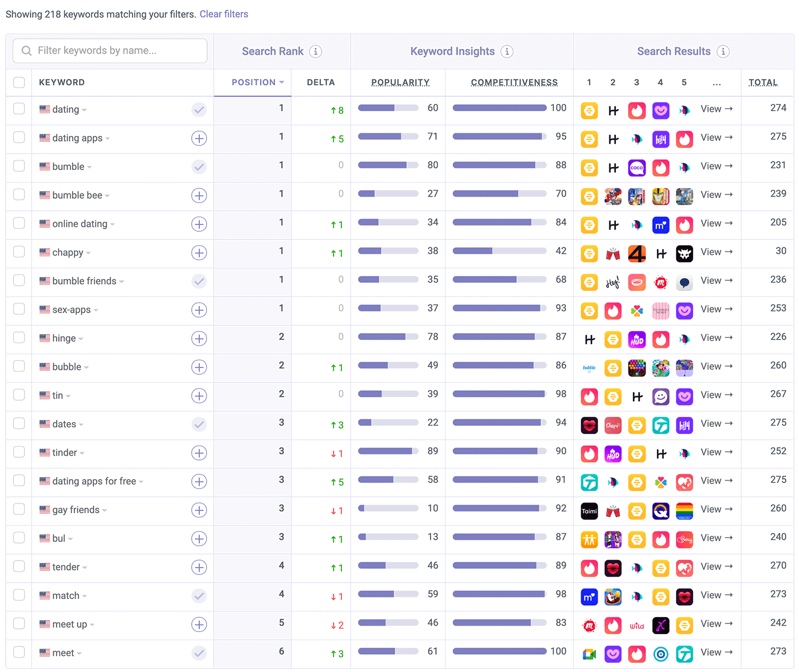Check the 'meet' row checkbox
Image resolution: width=799 pixels, height=672 pixels.
[x=19, y=652]
